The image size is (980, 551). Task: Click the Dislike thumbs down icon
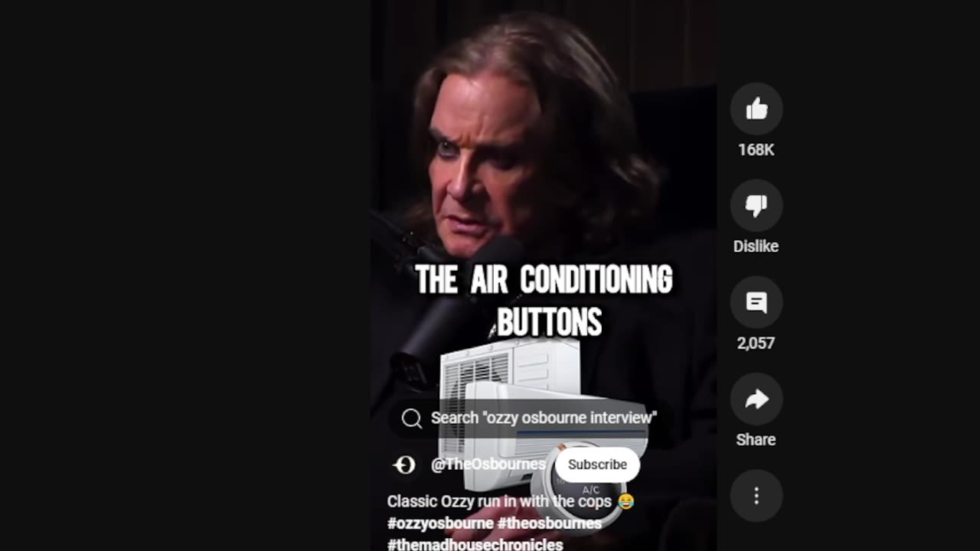click(x=756, y=206)
